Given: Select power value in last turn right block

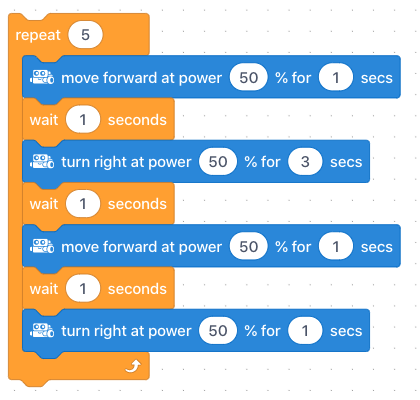Looking at the screenshot, I should click(x=218, y=331).
